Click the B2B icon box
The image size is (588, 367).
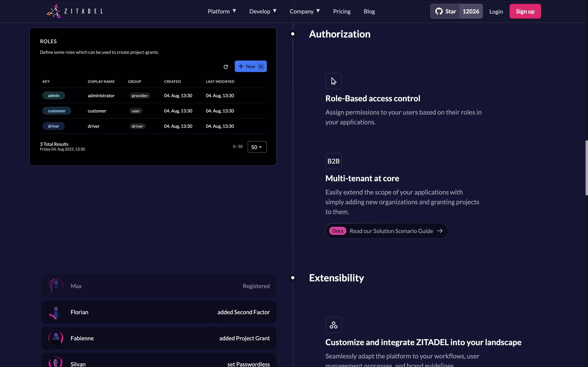(333, 161)
